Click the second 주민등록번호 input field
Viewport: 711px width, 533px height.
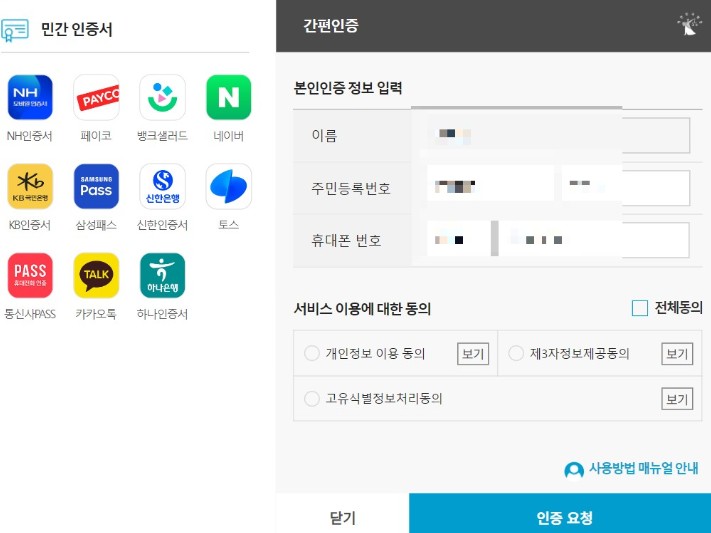(626, 187)
